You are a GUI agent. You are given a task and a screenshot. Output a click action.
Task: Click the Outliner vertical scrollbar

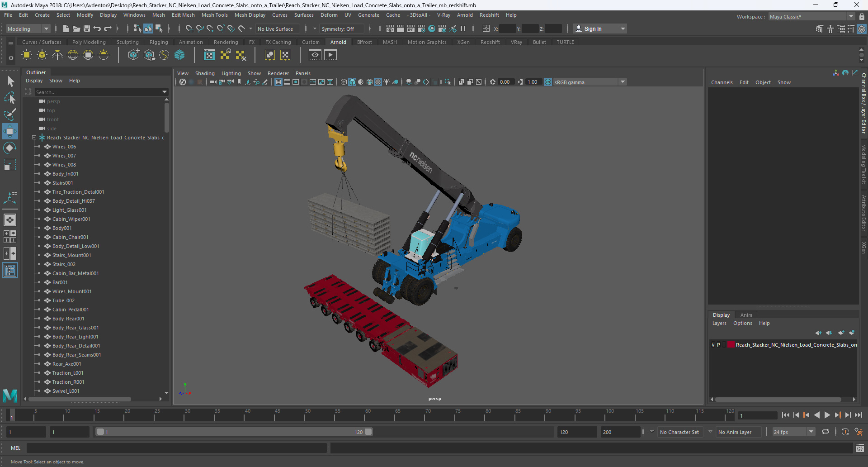(x=167, y=117)
